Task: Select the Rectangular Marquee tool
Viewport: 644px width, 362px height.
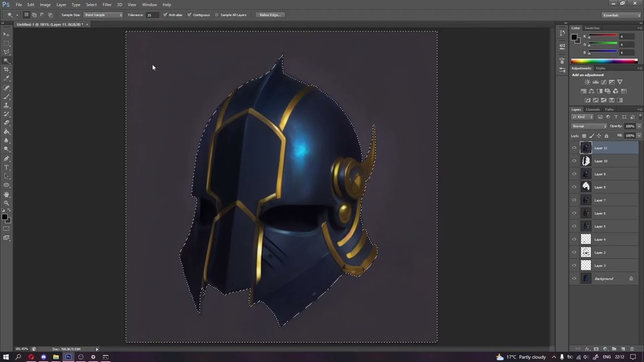Action: pos(7,43)
